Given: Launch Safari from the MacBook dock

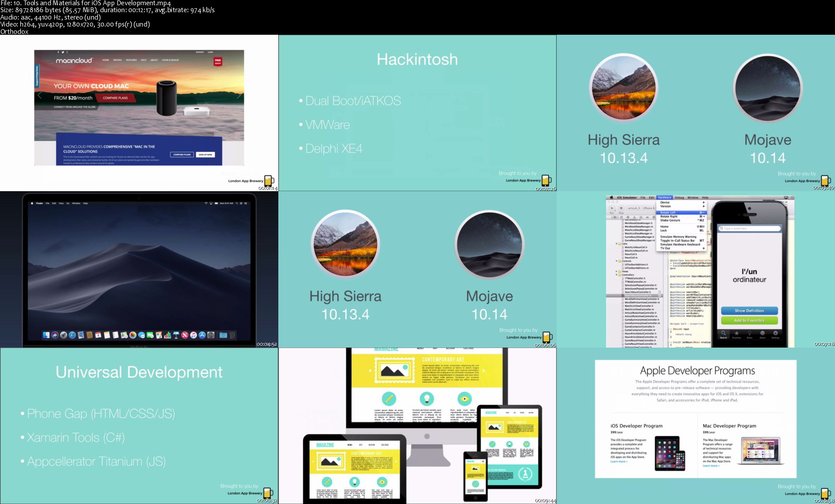Looking at the screenshot, I should (72, 335).
